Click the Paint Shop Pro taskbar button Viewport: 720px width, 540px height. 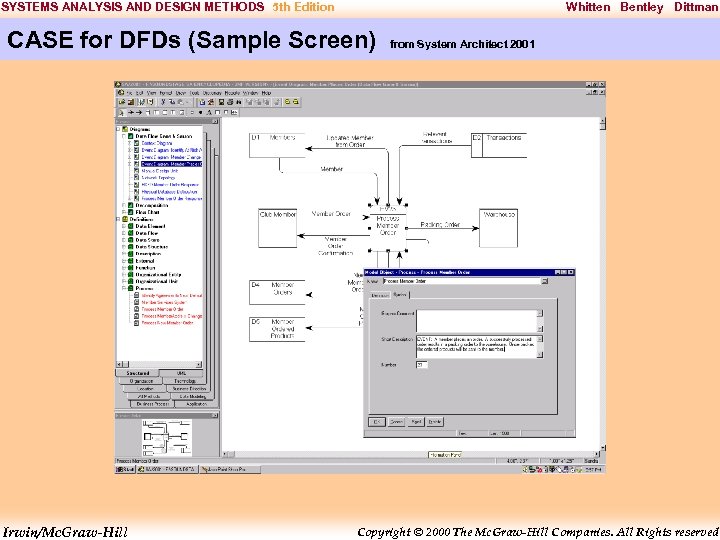[230, 469]
